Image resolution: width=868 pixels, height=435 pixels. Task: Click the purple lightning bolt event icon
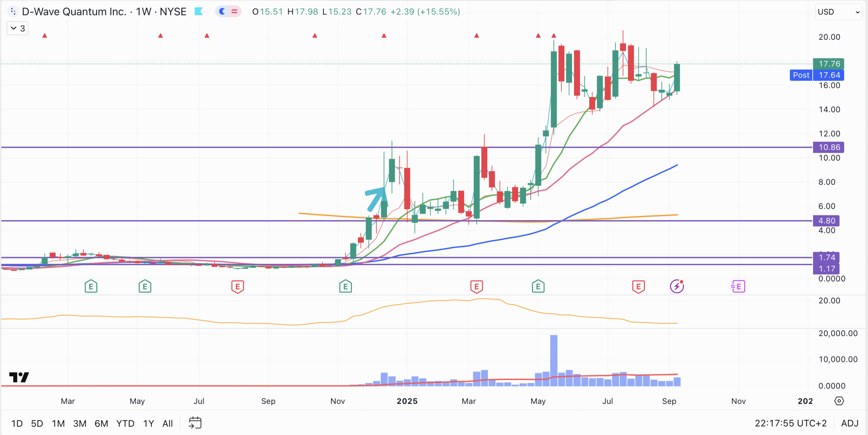pyautogui.click(x=677, y=286)
